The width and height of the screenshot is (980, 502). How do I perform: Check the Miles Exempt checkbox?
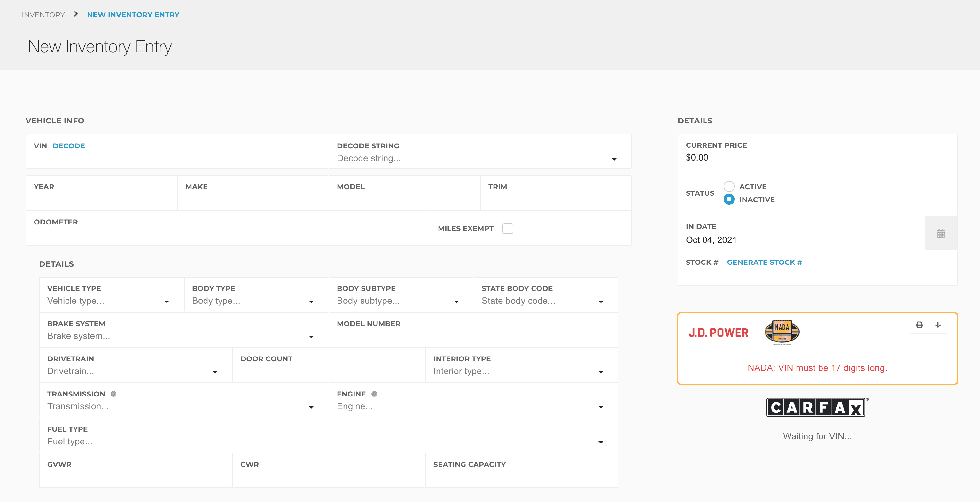point(508,228)
